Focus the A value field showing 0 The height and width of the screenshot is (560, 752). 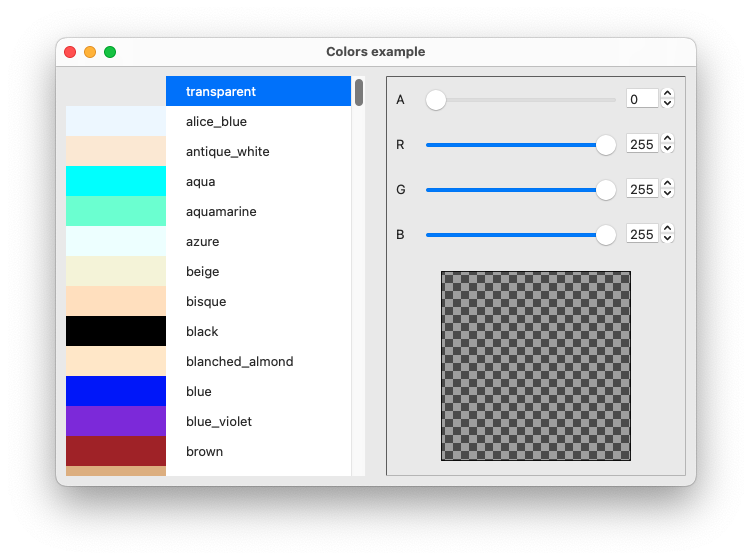[642, 99]
